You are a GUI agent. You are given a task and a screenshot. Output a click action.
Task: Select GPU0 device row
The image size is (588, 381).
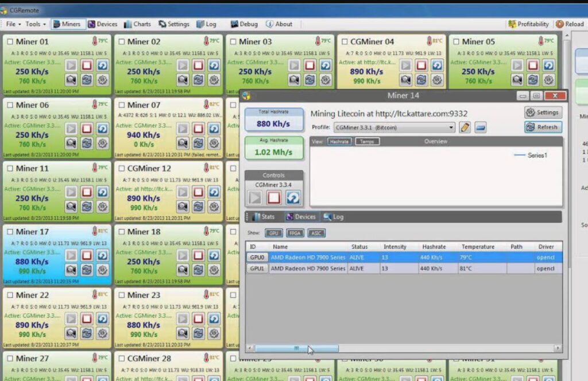click(404, 258)
